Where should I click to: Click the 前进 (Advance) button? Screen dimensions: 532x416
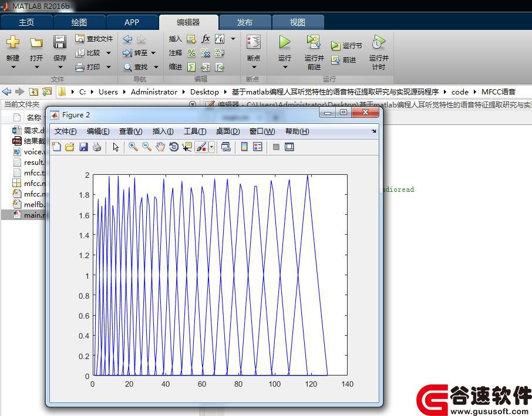click(x=344, y=60)
